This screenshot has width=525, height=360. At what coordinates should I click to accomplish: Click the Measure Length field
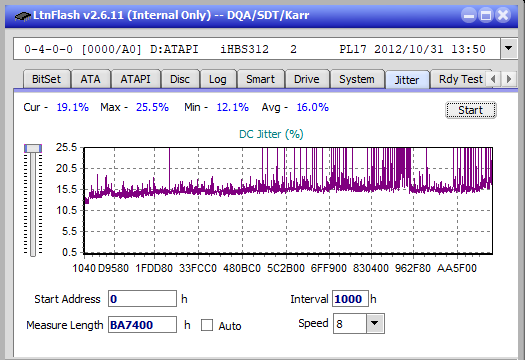142,325
